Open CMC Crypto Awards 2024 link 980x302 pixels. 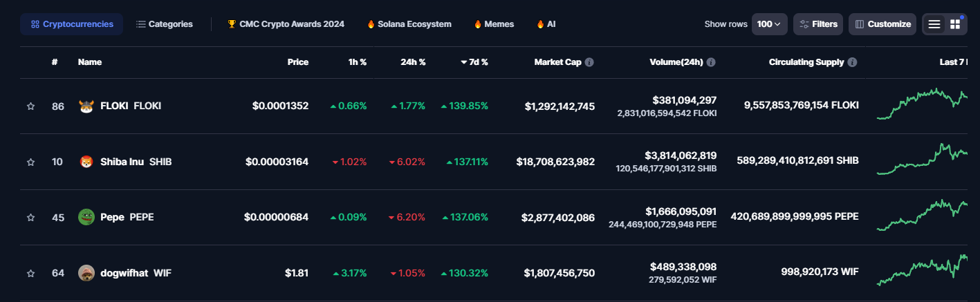pyautogui.click(x=286, y=24)
